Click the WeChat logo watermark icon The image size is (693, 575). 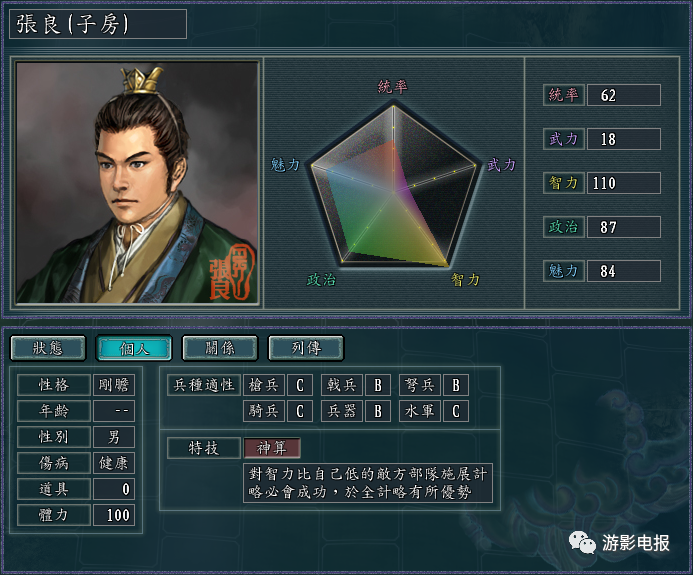[x=582, y=542]
